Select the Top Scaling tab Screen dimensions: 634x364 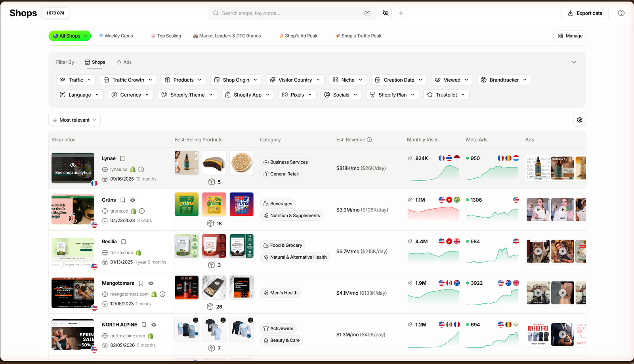pyautogui.click(x=166, y=36)
